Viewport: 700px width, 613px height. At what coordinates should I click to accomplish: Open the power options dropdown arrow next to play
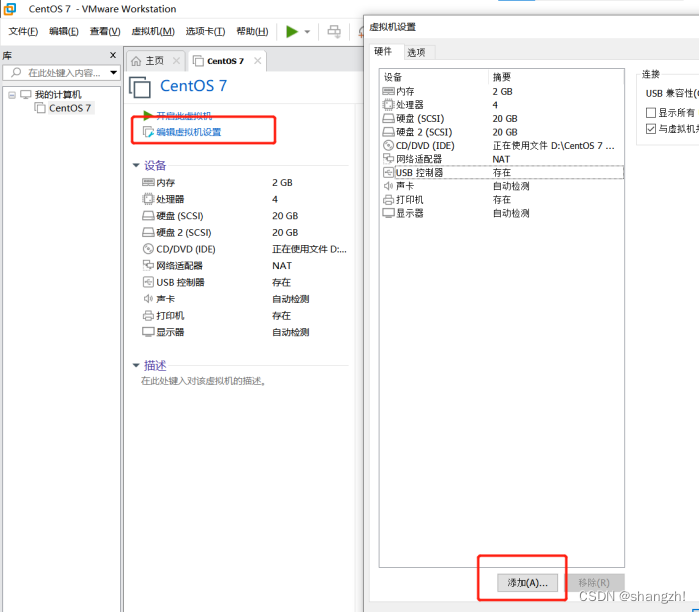pos(307,32)
